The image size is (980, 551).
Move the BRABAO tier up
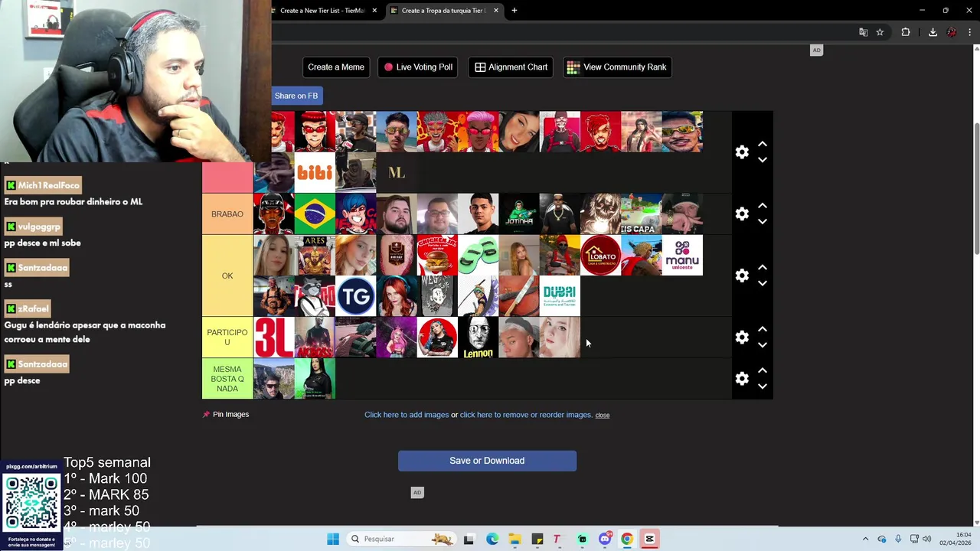763,207
